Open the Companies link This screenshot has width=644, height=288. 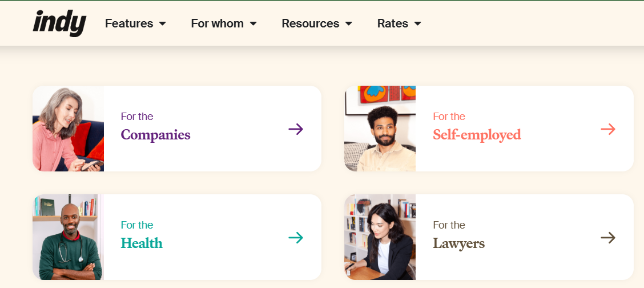click(155, 135)
